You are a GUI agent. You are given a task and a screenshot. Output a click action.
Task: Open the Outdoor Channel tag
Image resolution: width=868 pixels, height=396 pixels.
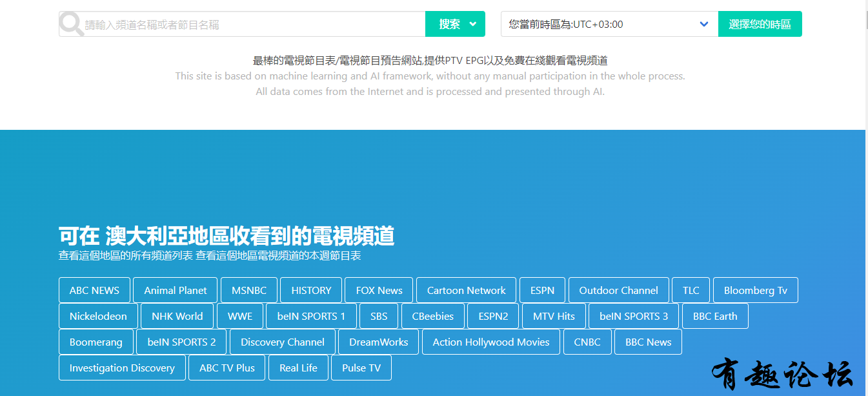pyautogui.click(x=619, y=290)
